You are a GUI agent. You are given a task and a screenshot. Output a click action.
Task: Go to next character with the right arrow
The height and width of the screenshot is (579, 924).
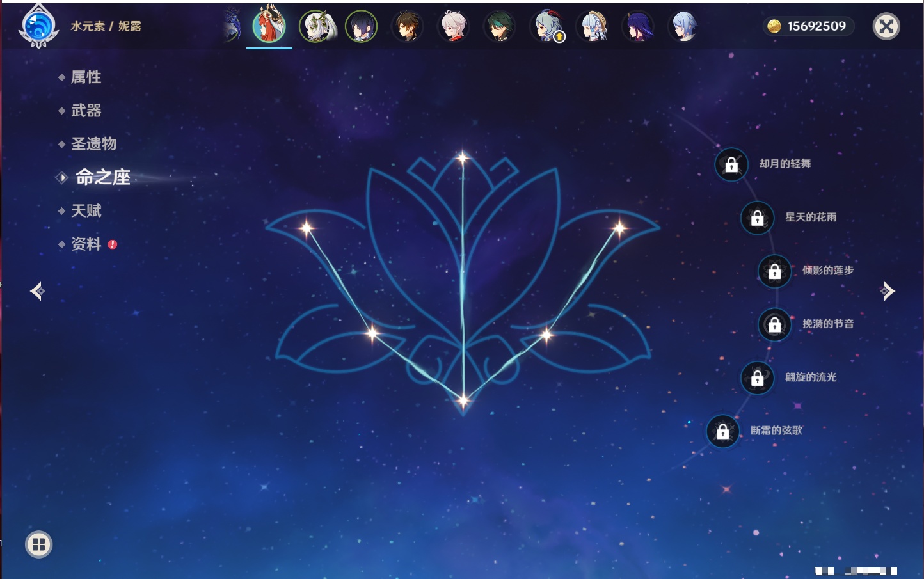coord(888,291)
